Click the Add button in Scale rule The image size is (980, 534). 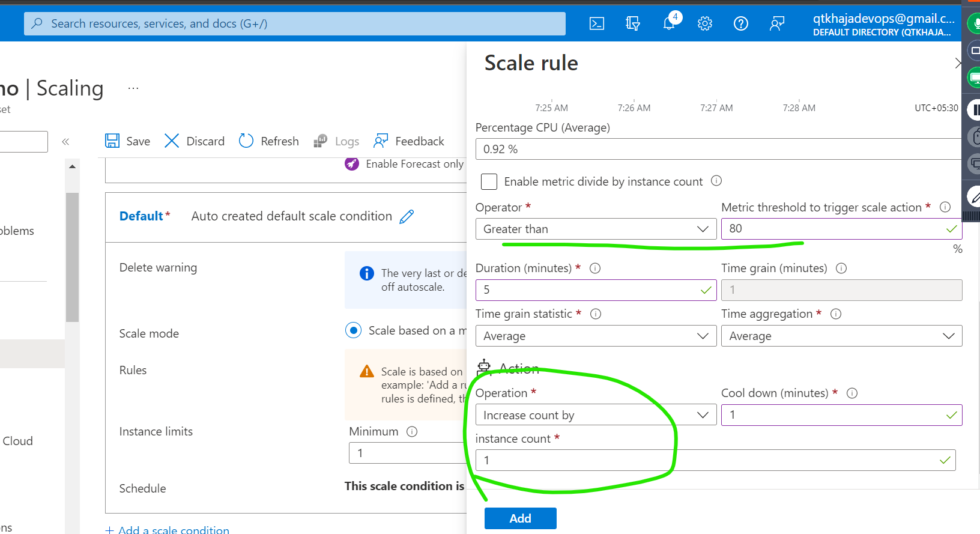pos(521,518)
